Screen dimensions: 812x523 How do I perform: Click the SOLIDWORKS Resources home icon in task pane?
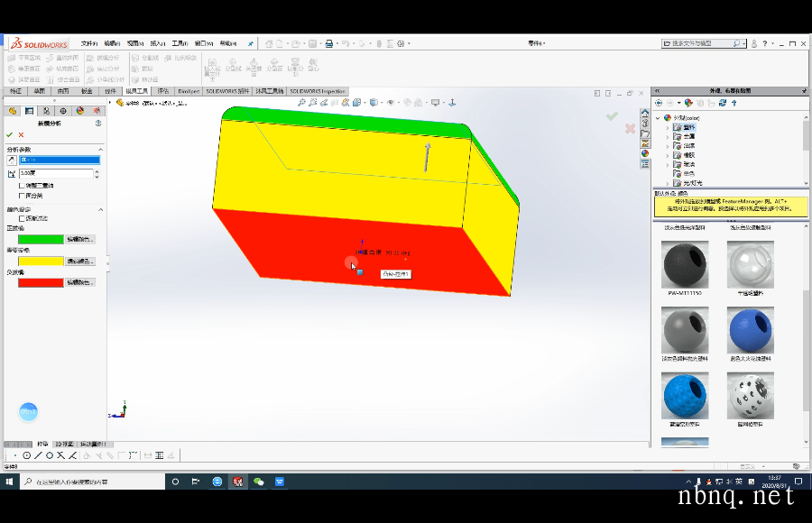(x=645, y=113)
